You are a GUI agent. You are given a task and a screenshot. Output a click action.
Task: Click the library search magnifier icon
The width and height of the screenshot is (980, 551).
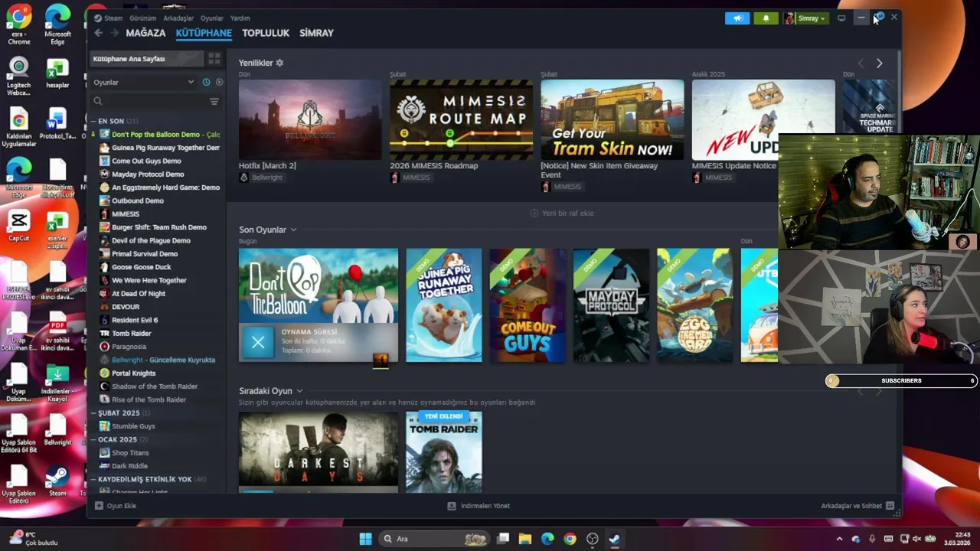click(98, 101)
